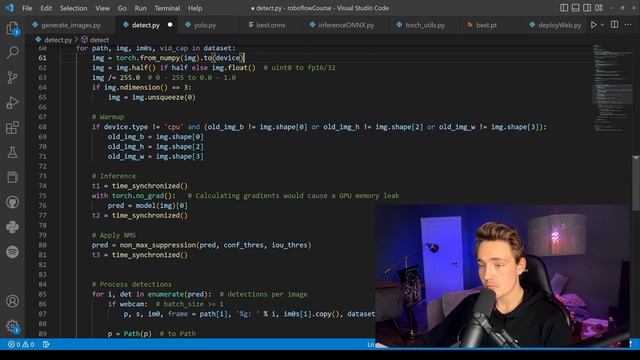Open the File menu
This screenshot has width=640, height=360.
click(x=27, y=8)
